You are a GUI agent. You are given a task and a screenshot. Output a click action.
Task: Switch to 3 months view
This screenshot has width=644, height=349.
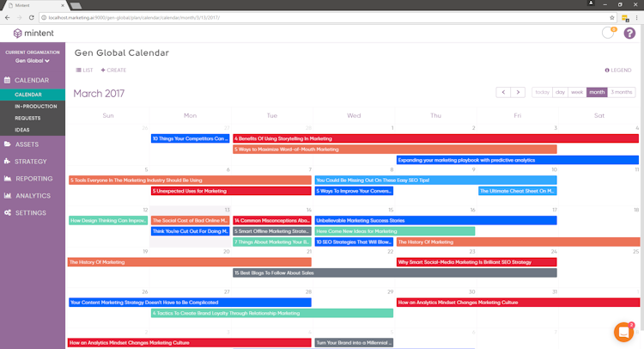point(622,92)
